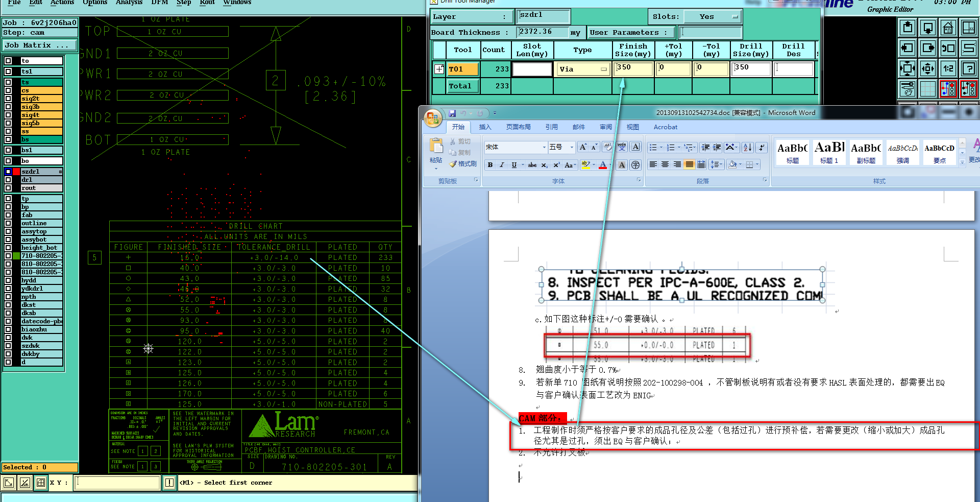Click the red color swatch of layer szdrl
This screenshot has height=502, width=980.
pyautogui.click(x=16, y=172)
